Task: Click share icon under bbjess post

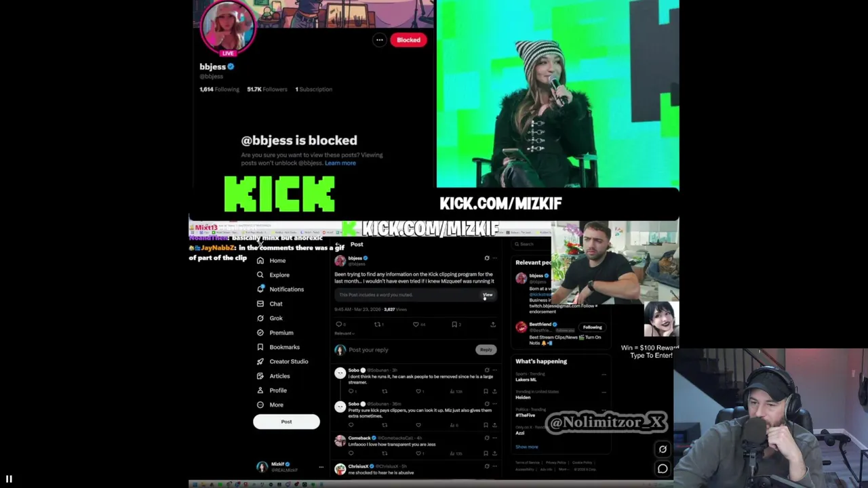Action: (x=493, y=325)
